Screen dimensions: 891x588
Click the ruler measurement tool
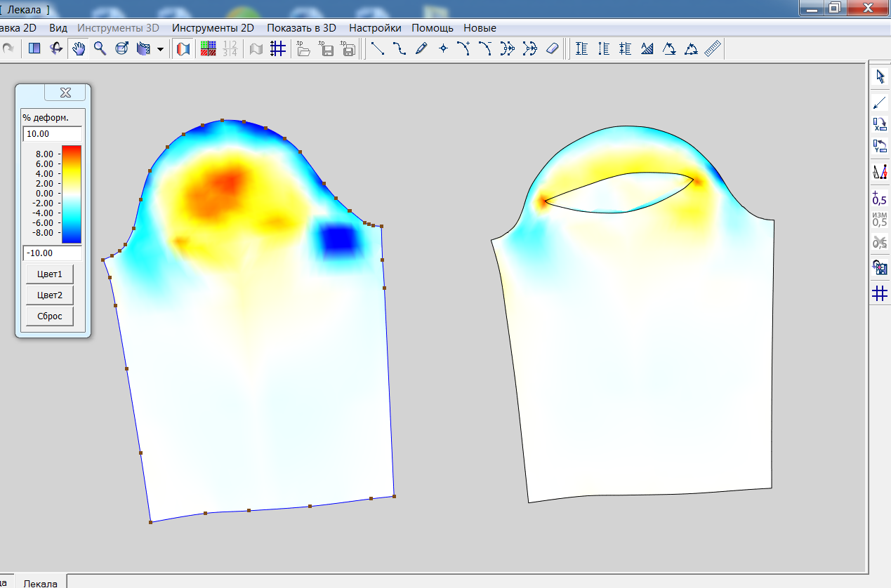pos(713,48)
